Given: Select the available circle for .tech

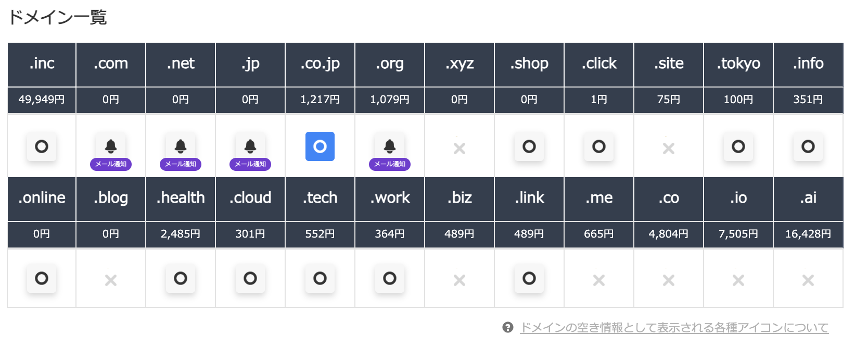Looking at the screenshot, I should [320, 278].
